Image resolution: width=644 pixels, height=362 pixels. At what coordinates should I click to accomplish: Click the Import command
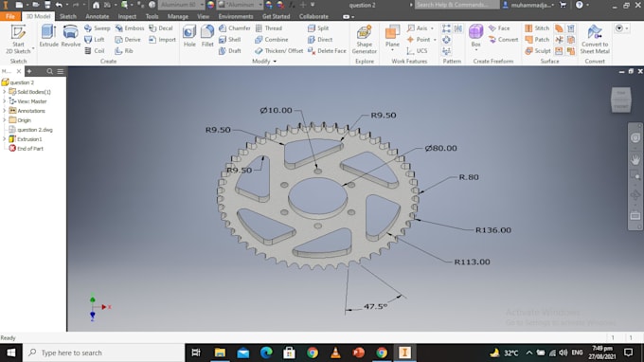162,40
